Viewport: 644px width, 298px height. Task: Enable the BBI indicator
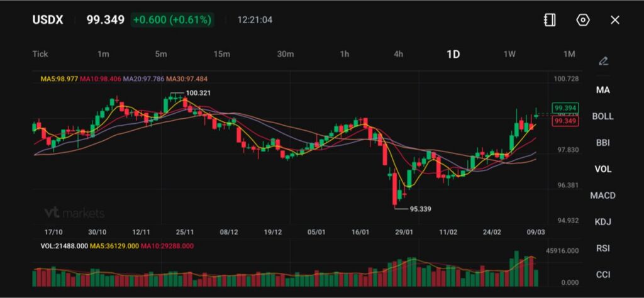[x=602, y=143]
